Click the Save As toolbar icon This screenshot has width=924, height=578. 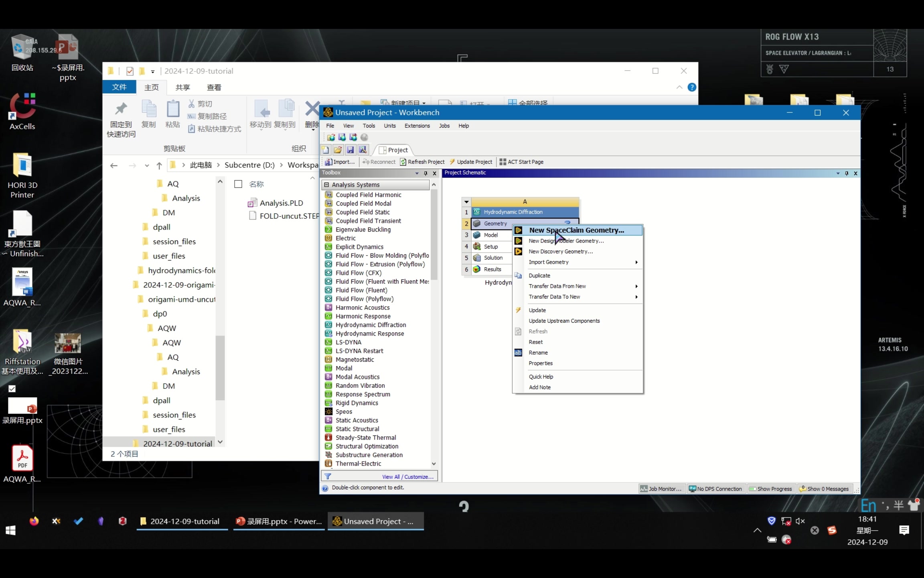pos(363,150)
